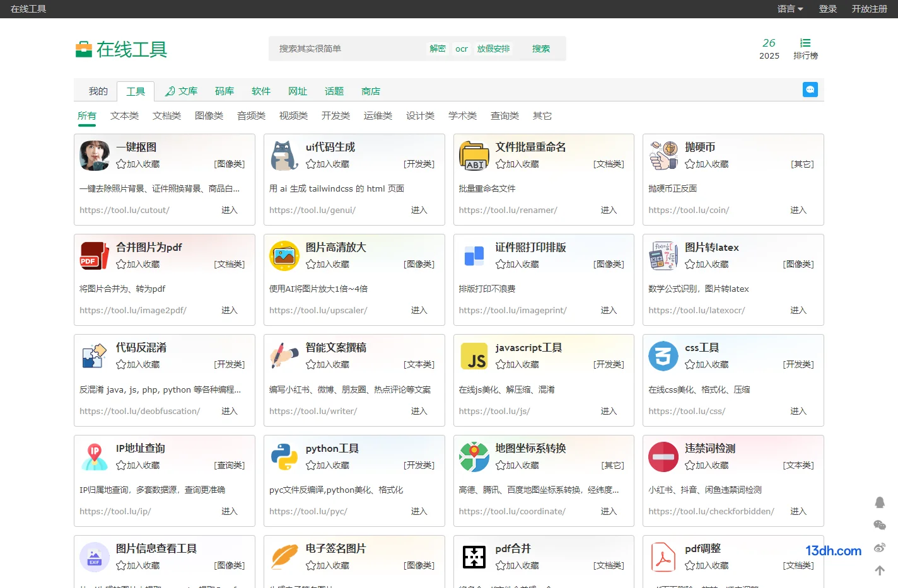Filter tools by 学术类 category
The height and width of the screenshot is (588, 898).
click(463, 115)
